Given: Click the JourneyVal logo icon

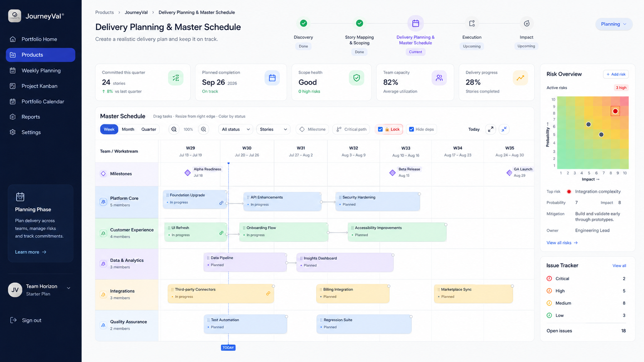Looking at the screenshot, I should 15,16.
